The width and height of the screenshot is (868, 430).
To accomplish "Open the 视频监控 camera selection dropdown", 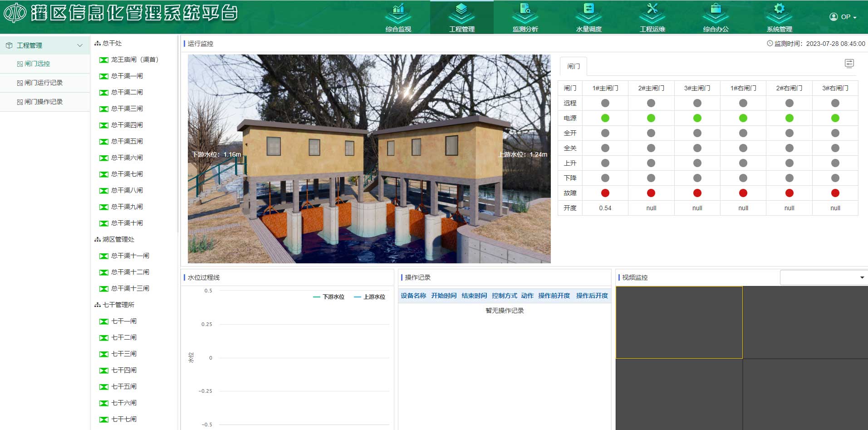I will pyautogui.click(x=823, y=277).
